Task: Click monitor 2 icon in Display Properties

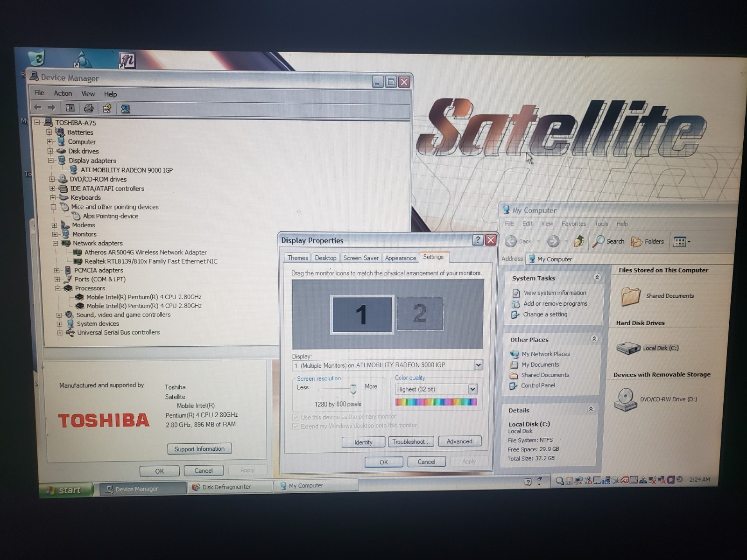Action: (x=420, y=314)
